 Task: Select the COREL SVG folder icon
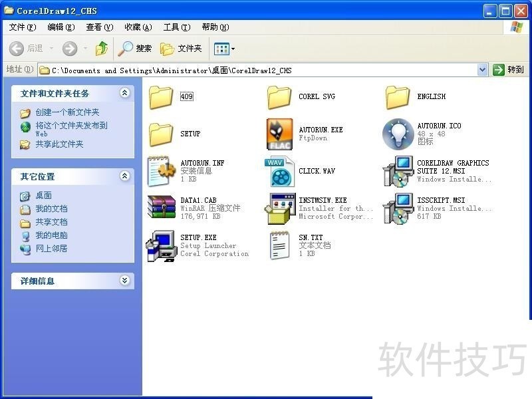pos(279,97)
